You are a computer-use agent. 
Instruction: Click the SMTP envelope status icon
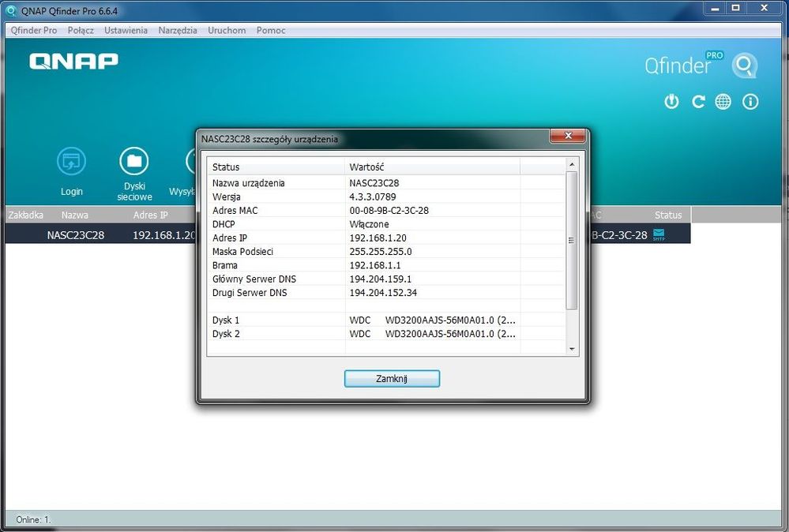coord(659,234)
